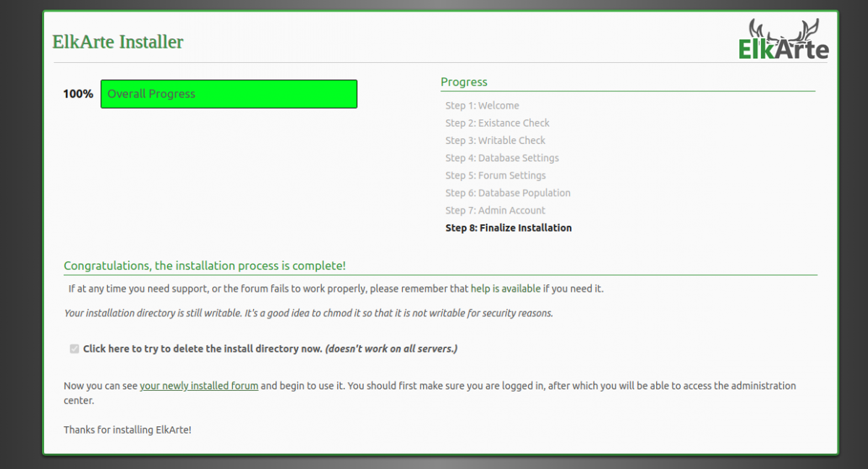Select 'Step 1: Welcome' in the progress list
Screen dimensions: 868x469
482,106
